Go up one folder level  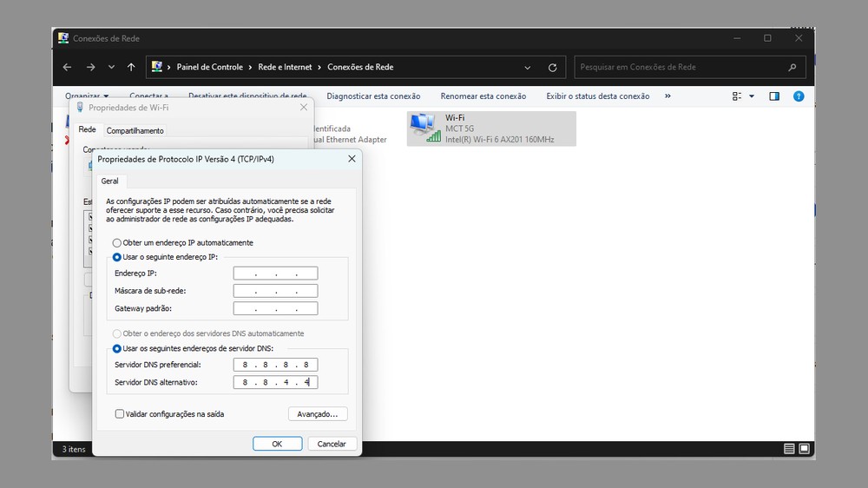pyautogui.click(x=131, y=67)
